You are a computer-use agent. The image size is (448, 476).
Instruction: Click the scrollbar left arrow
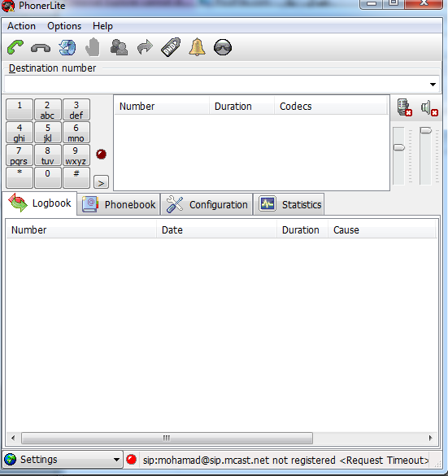13,438
